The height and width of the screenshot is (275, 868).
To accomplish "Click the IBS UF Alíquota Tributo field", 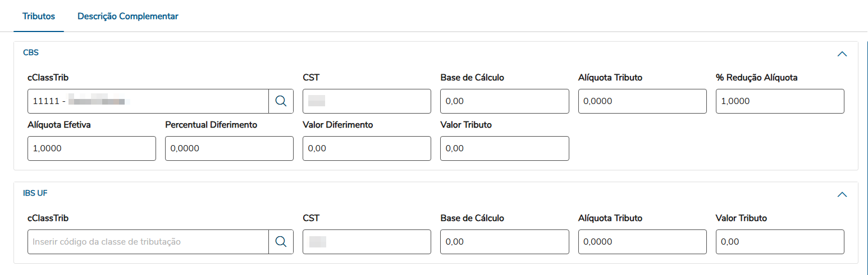I will tap(642, 242).
